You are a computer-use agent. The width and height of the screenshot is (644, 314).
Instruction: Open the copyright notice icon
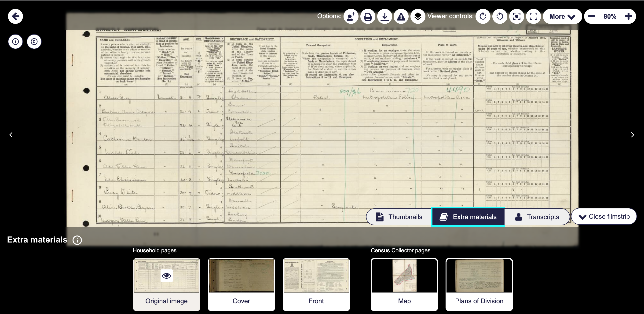[34, 41]
